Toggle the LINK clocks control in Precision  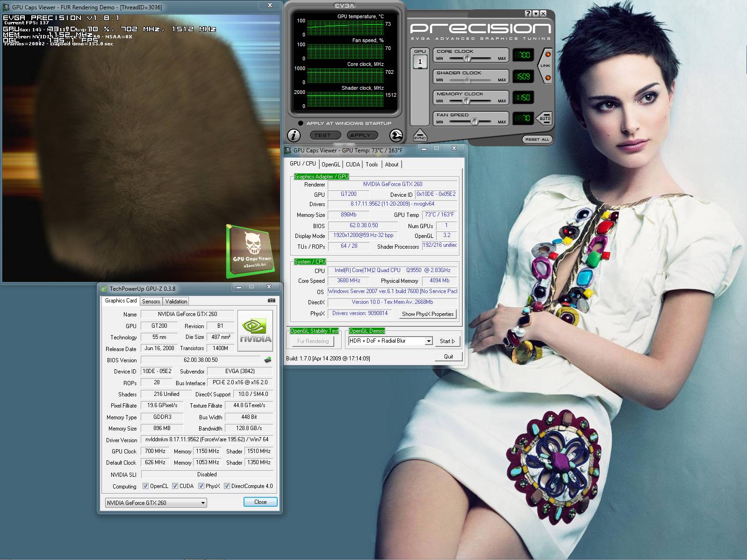[545, 65]
